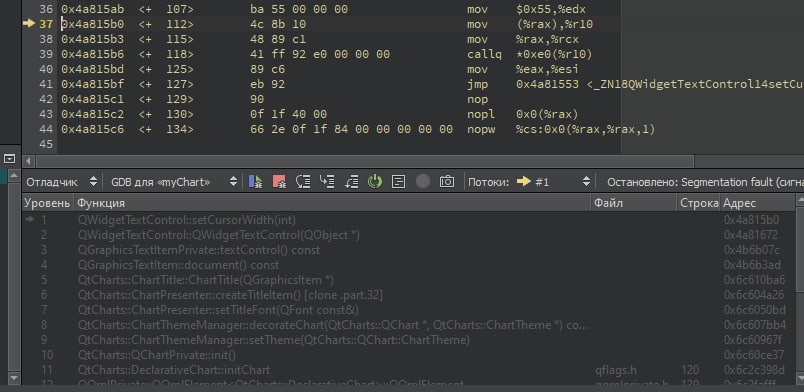Click address 0x4a815b3 on line 38
Image resolution: width=804 pixels, height=392 pixels.
[92, 39]
